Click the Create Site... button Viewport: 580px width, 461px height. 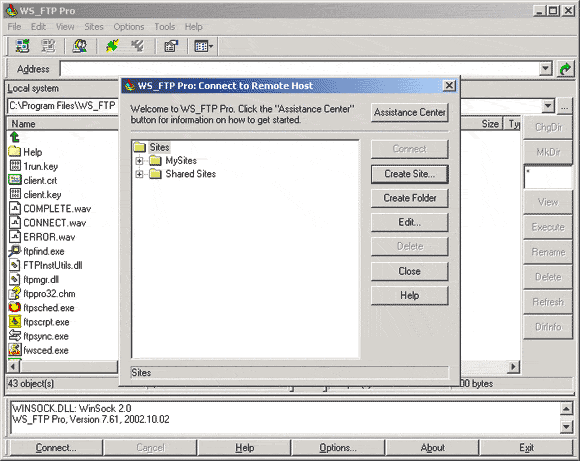click(409, 174)
